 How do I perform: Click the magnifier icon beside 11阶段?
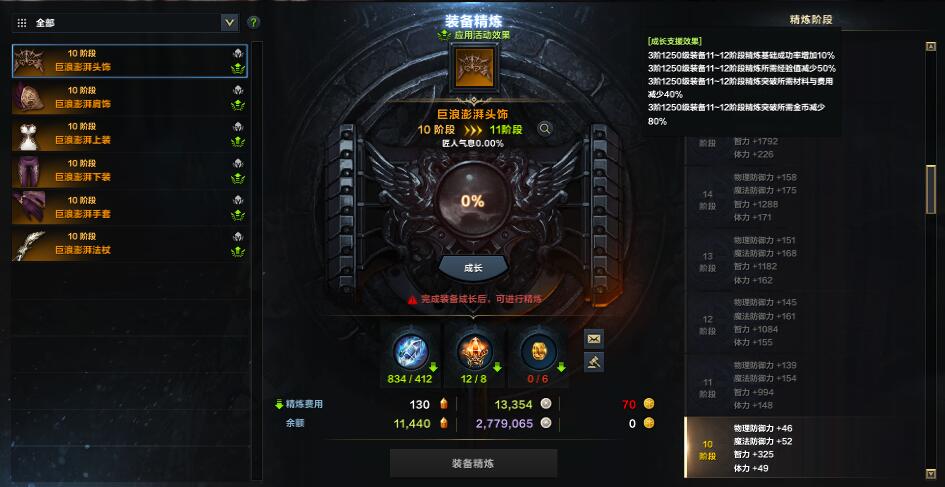(545, 128)
